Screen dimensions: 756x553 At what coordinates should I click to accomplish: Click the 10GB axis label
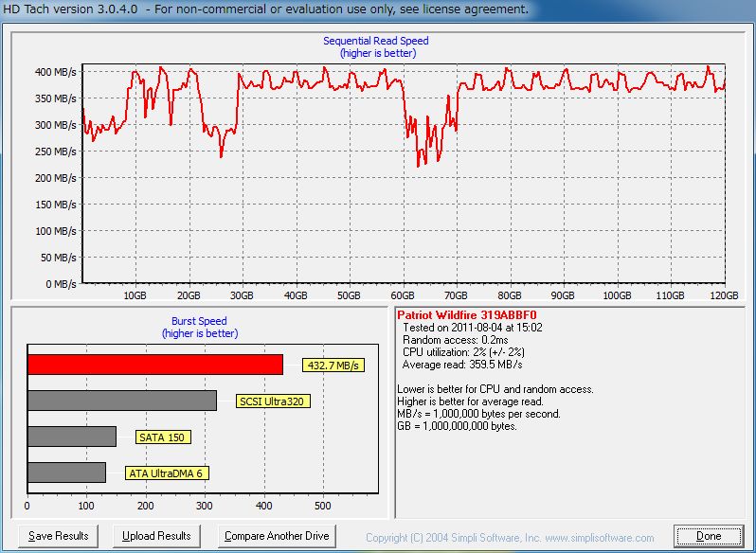pyautogui.click(x=135, y=295)
